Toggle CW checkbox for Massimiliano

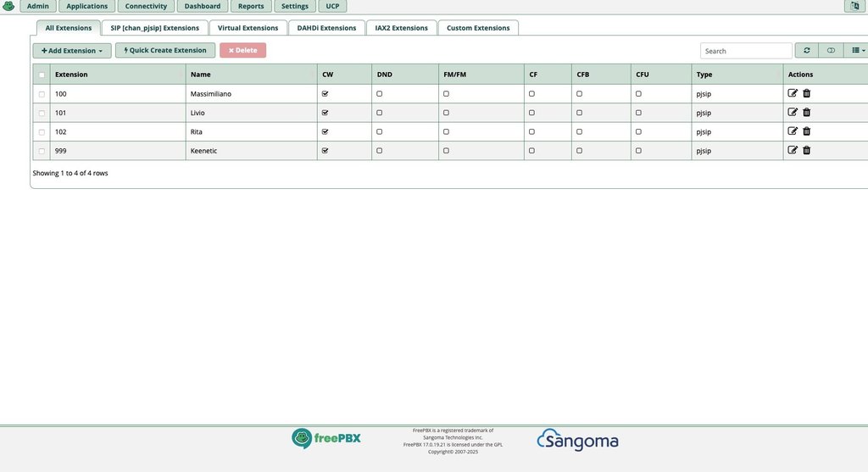[x=325, y=93]
